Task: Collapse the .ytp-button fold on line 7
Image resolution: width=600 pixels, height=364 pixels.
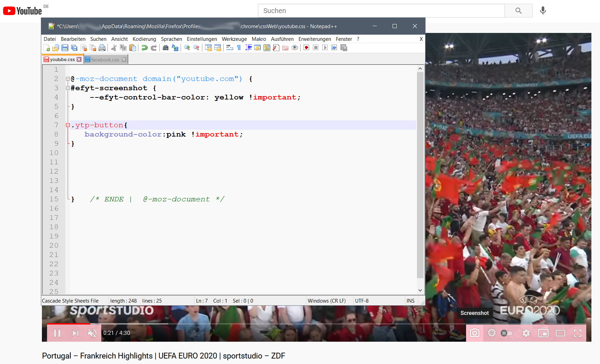Action: (x=68, y=125)
